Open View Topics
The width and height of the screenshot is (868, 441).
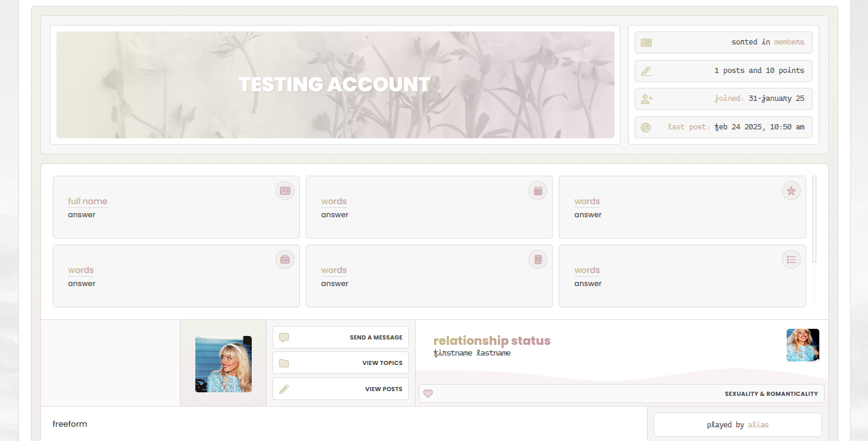coord(341,363)
